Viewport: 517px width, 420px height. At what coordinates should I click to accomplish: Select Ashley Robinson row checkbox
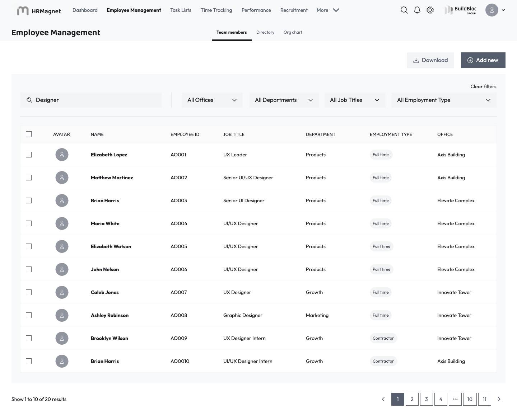(29, 315)
